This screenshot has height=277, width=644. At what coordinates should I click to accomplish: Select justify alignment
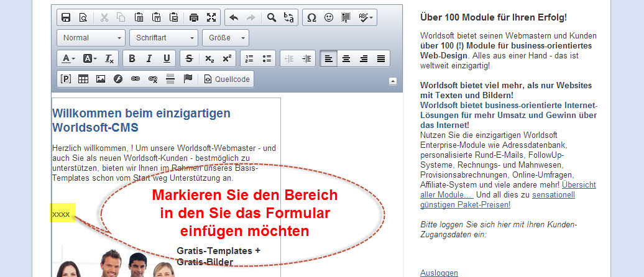click(381, 58)
